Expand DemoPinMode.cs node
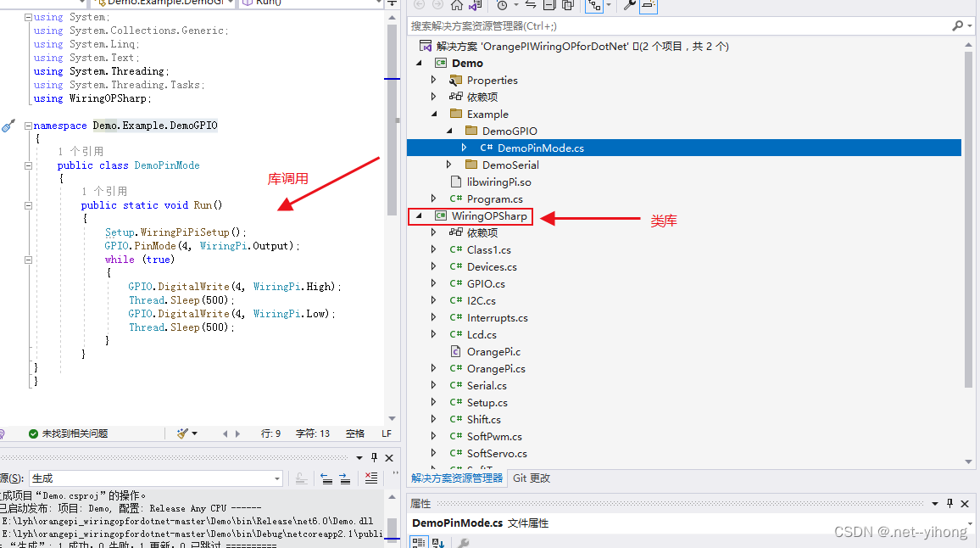The width and height of the screenshot is (980, 548). 464,148
